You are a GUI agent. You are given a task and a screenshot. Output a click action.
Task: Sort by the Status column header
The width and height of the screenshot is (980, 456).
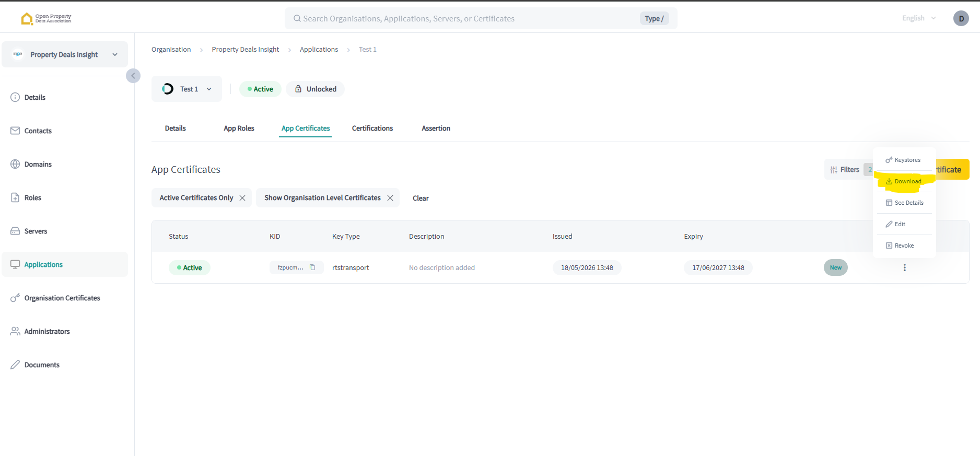tap(178, 237)
